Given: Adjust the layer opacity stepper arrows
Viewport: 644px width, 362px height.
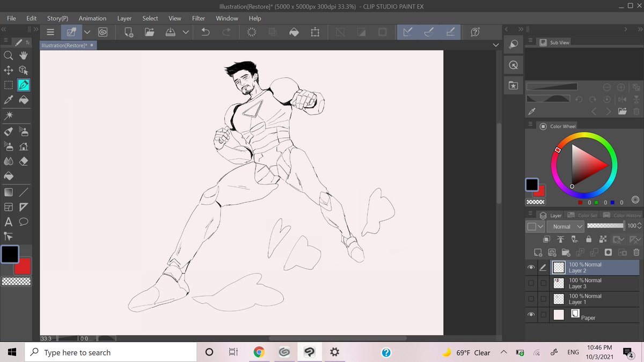Looking at the screenshot, I should click(x=639, y=226).
